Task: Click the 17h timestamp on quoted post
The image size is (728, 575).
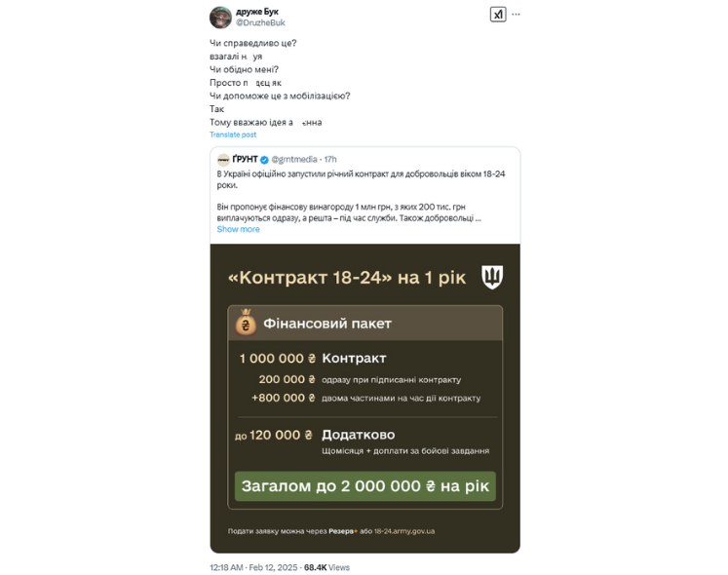Action: 330,159
